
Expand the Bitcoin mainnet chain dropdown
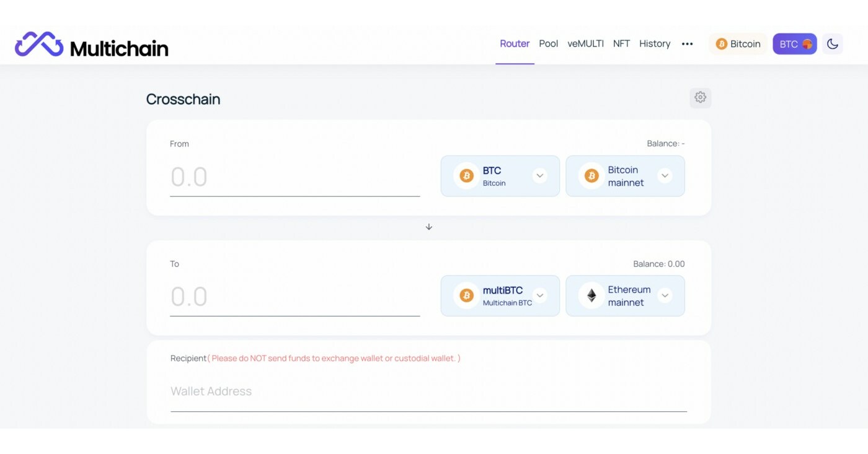[665, 176]
